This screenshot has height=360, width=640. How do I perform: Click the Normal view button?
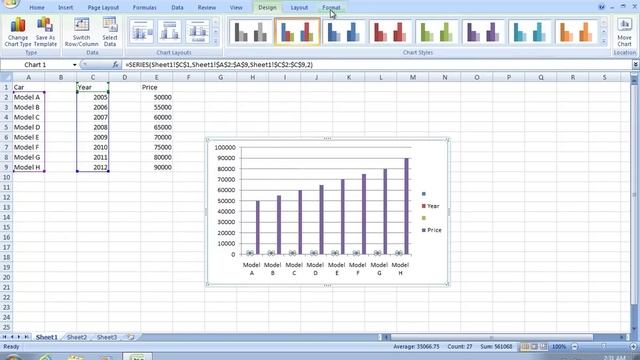[525, 347]
